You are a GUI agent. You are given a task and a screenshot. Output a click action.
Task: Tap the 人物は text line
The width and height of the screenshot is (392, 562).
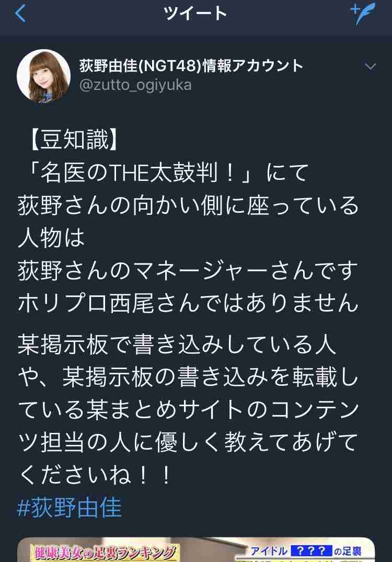pos(51,238)
